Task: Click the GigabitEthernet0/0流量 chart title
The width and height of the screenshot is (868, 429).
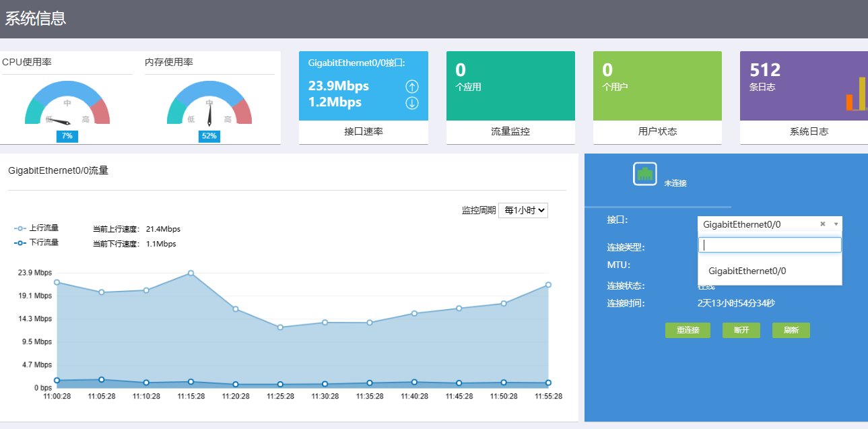Action: [x=58, y=170]
